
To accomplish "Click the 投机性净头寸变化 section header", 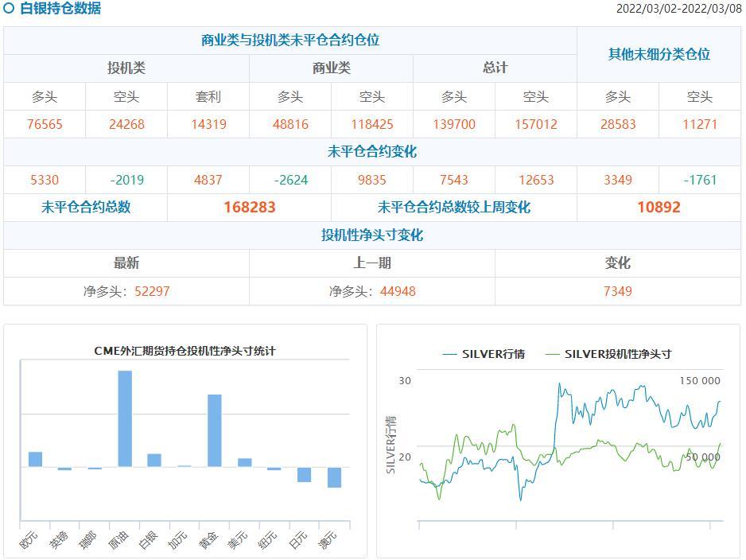I will coord(371,235).
